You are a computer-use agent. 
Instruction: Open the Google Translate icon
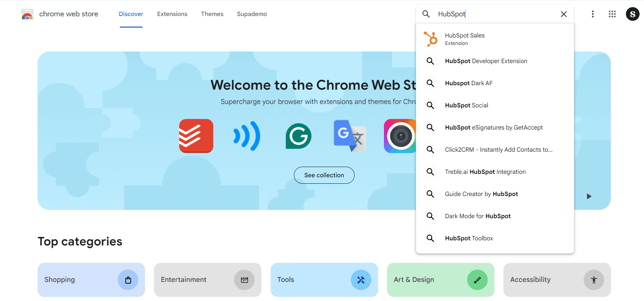350,136
